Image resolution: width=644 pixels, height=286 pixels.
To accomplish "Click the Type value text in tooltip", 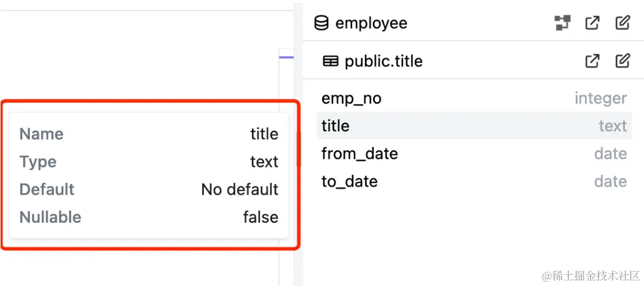I will click(x=264, y=161).
